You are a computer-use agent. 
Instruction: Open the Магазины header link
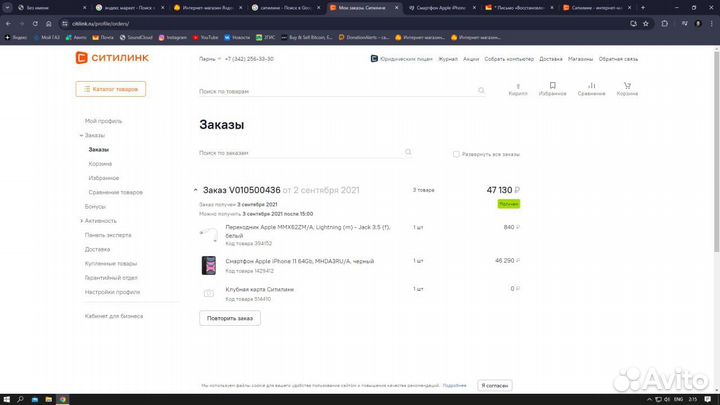(580, 59)
